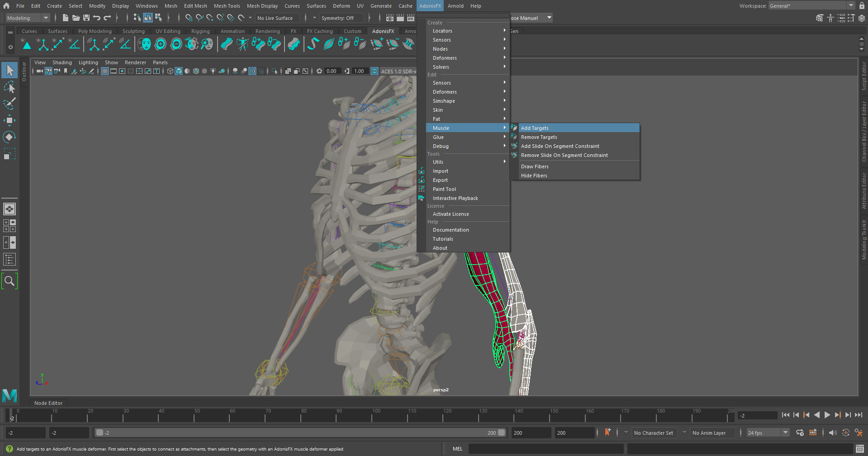Click the Maya home icon
Screen dimensions: 868x456
point(6,6)
